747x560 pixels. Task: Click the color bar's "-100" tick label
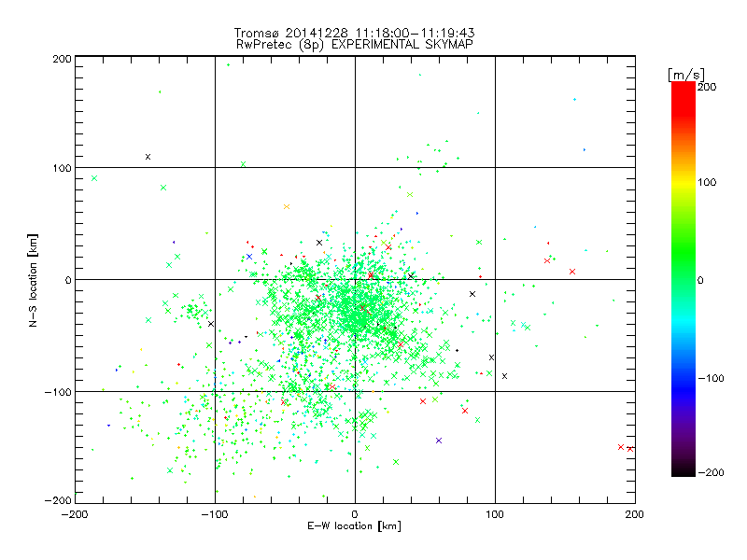711,379
